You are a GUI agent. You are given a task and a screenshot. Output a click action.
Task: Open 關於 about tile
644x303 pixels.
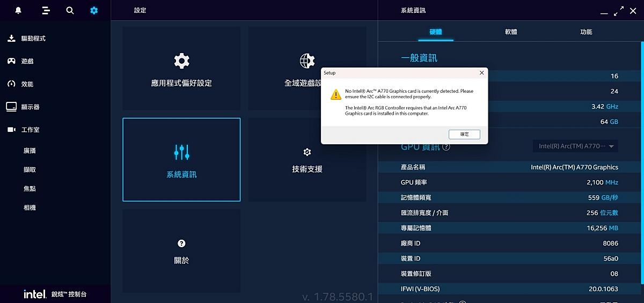point(181,251)
